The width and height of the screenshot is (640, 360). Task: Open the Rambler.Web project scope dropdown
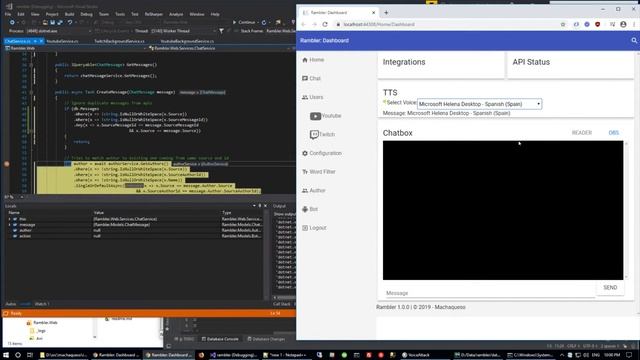[x=76, y=48]
